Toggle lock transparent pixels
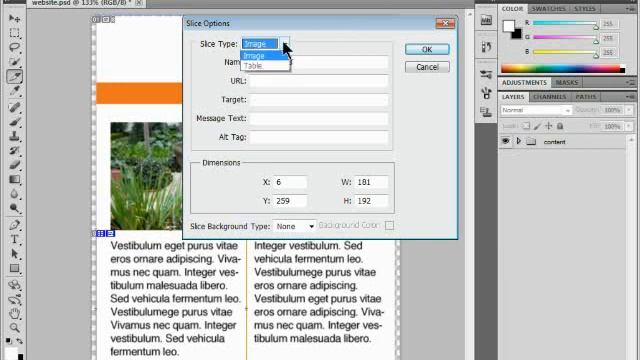Image resolution: width=640 pixels, height=360 pixels. coord(526,126)
